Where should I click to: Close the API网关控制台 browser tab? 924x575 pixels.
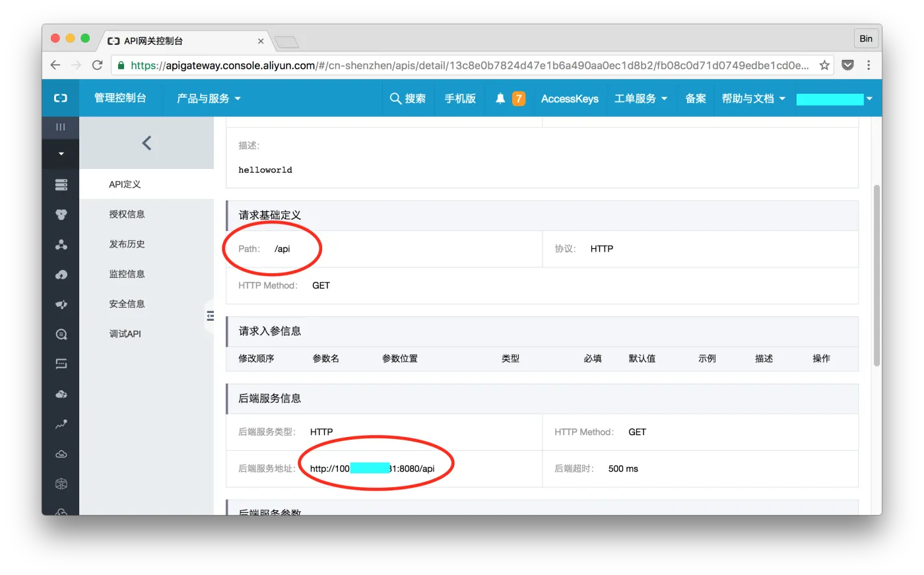[261, 41]
